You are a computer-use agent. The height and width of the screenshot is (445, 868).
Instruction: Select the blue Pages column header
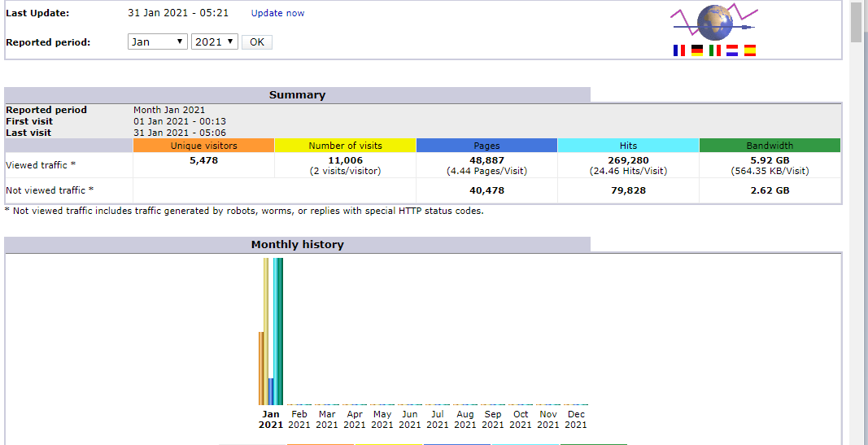[486, 146]
